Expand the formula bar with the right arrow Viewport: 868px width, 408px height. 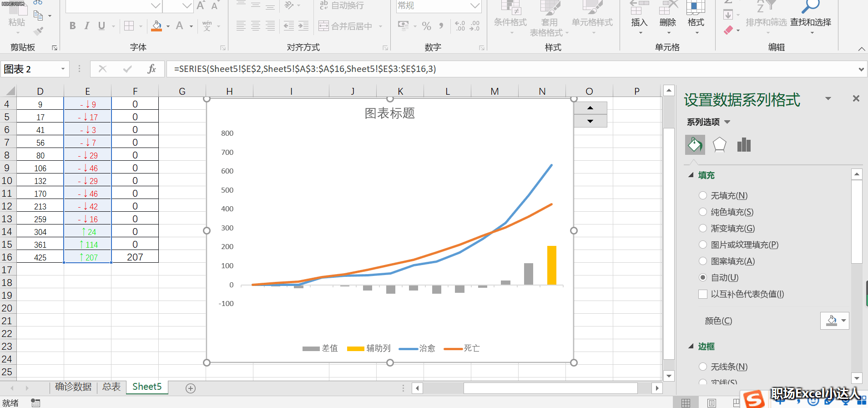point(861,69)
